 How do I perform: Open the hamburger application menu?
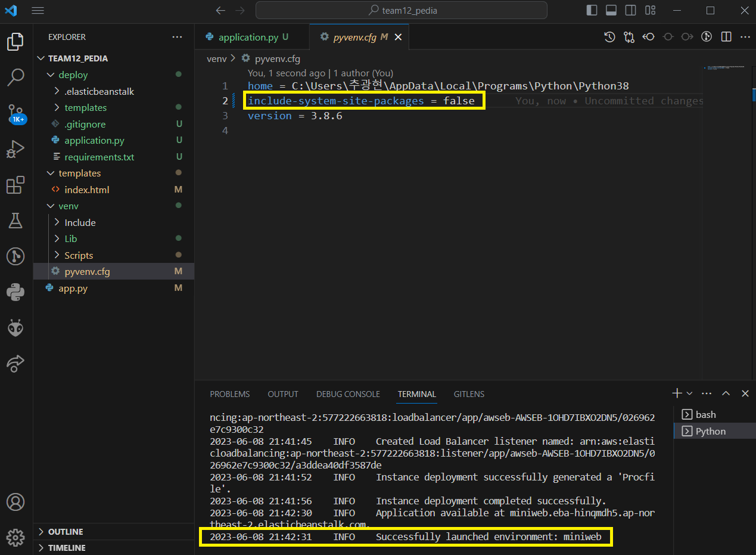click(38, 11)
